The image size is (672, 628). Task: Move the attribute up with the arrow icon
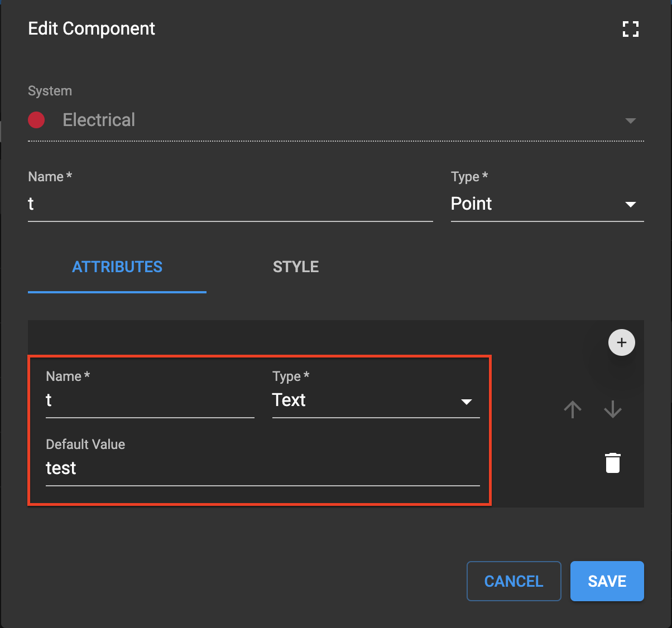click(573, 409)
